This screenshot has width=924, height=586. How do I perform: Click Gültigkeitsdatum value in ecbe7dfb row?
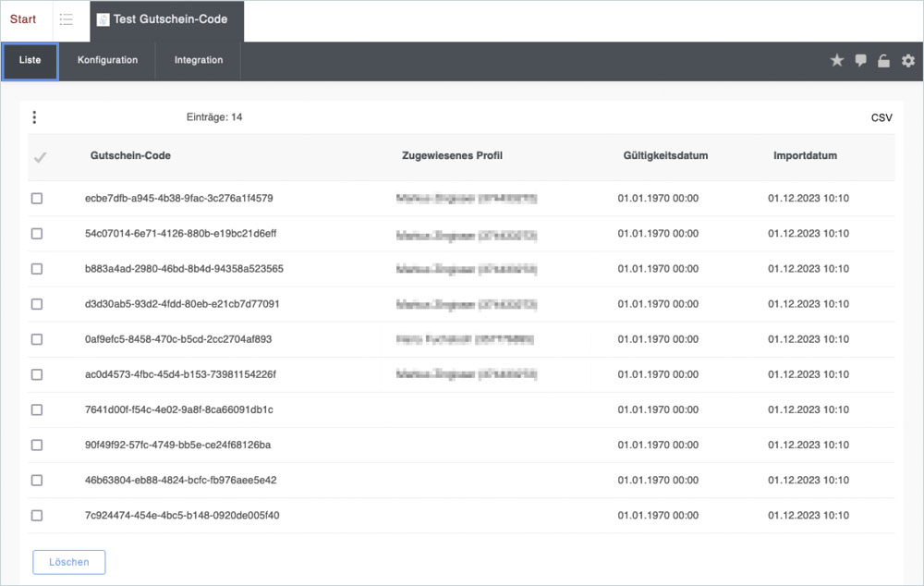coord(658,198)
